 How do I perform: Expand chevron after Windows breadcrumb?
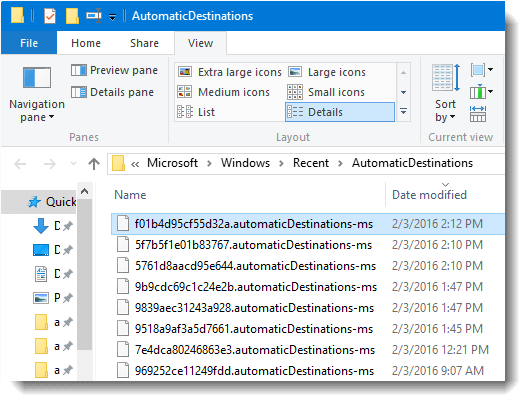[x=281, y=164]
